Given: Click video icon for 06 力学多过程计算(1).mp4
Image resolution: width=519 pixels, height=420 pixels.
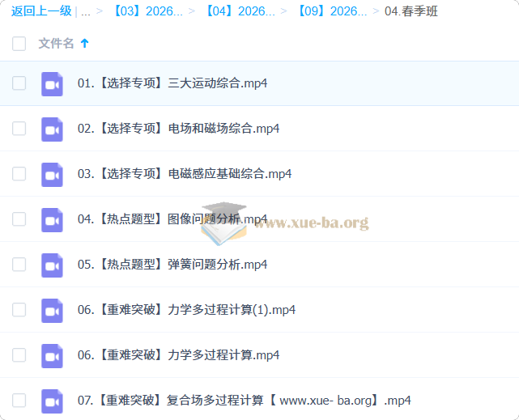Looking at the screenshot, I should [x=52, y=310].
